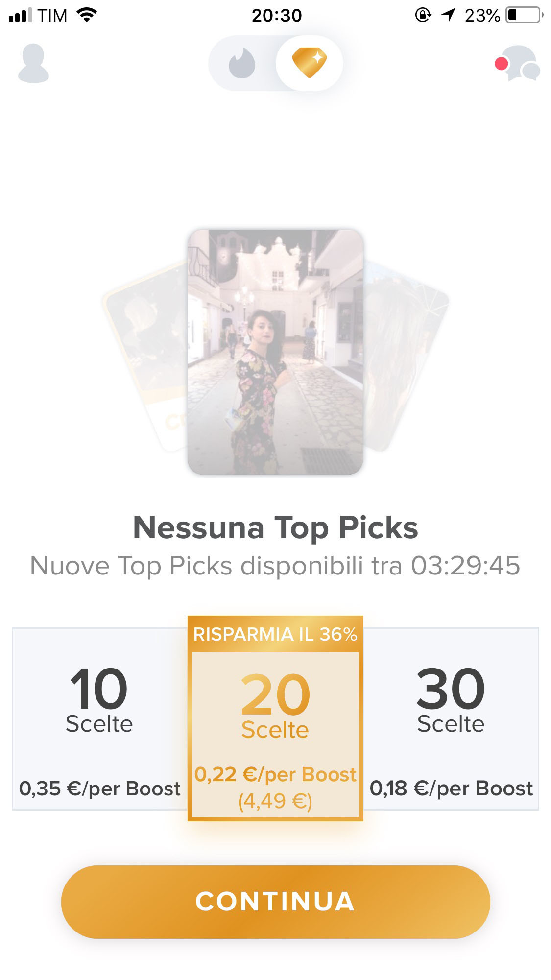The image size is (551, 980).
Task: Open the profile silhouette icon
Action: (33, 63)
